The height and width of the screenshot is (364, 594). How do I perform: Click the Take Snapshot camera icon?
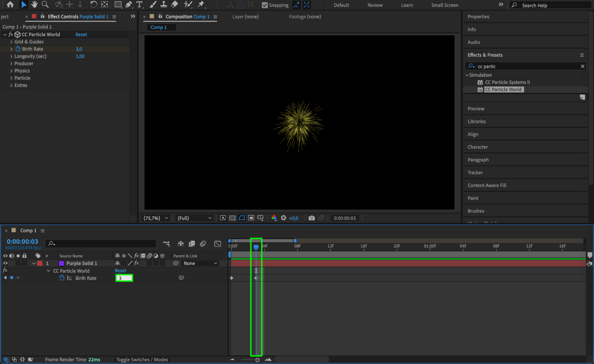tap(311, 218)
